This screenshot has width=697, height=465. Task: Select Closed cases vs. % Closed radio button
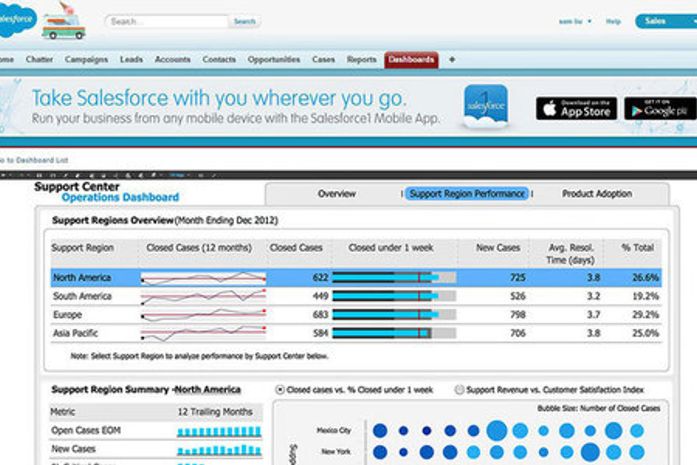(x=279, y=390)
